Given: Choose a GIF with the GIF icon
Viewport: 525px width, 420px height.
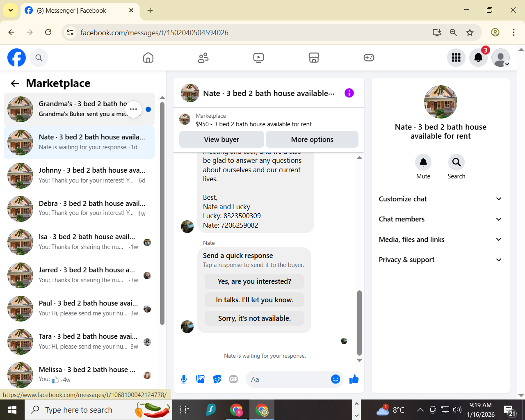Looking at the screenshot, I should point(233,379).
